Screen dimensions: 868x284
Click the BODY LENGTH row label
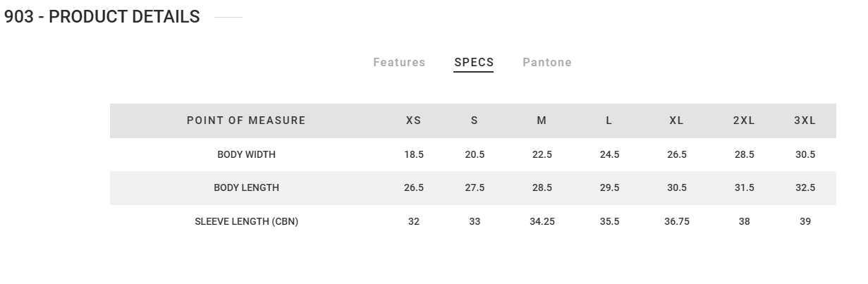(x=246, y=187)
